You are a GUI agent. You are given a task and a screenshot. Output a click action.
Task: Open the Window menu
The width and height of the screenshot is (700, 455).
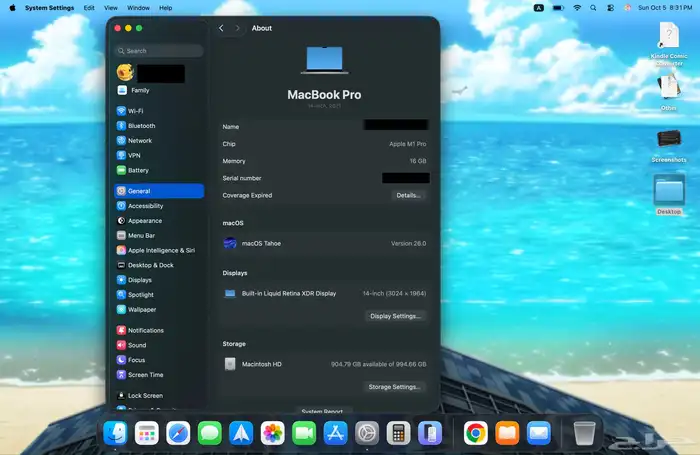pos(139,7)
